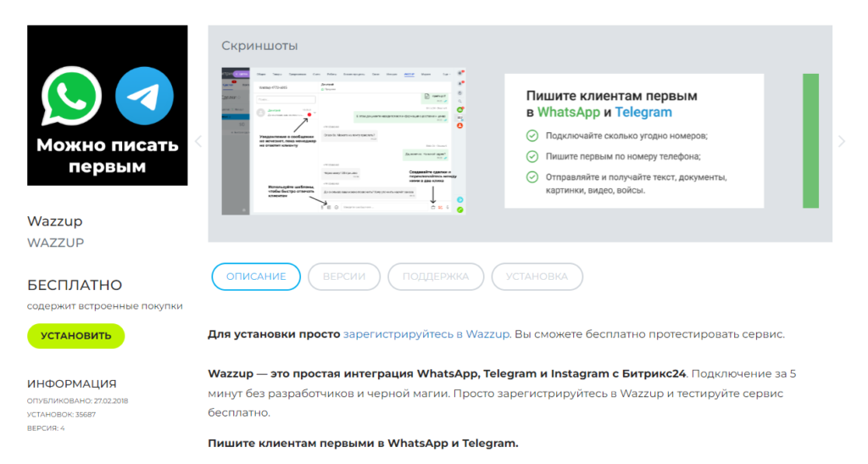Image resolution: width=868 pixels, height=464 pixels.
Task: Click the checkmark beside 'Отправляйте и получайте текст'
Action: pyautogui.click(x=531, y=177)
